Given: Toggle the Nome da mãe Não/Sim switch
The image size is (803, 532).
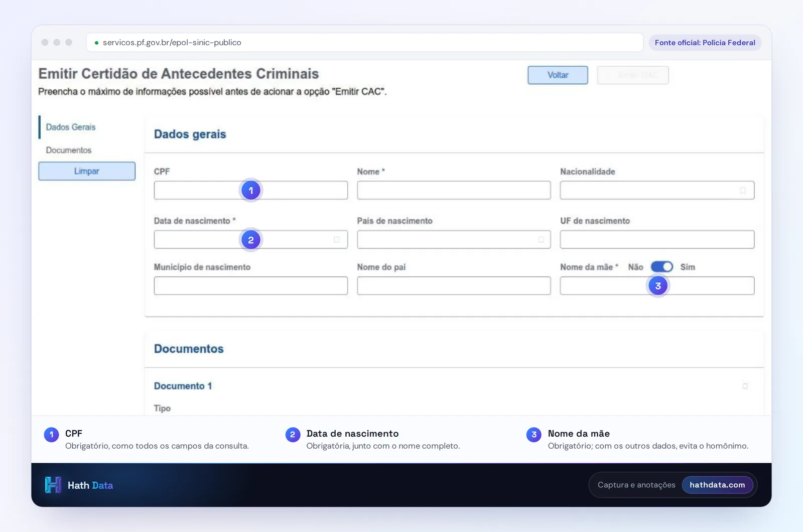Looking at the screenshot, I should (661, 267).
